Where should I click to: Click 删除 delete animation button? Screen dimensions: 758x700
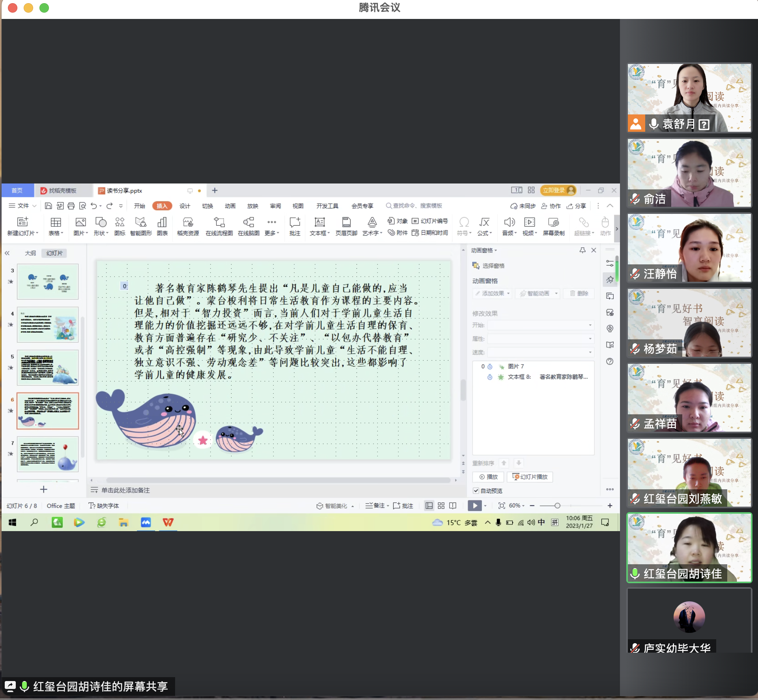pyautogui.click(x=579, y=293)
